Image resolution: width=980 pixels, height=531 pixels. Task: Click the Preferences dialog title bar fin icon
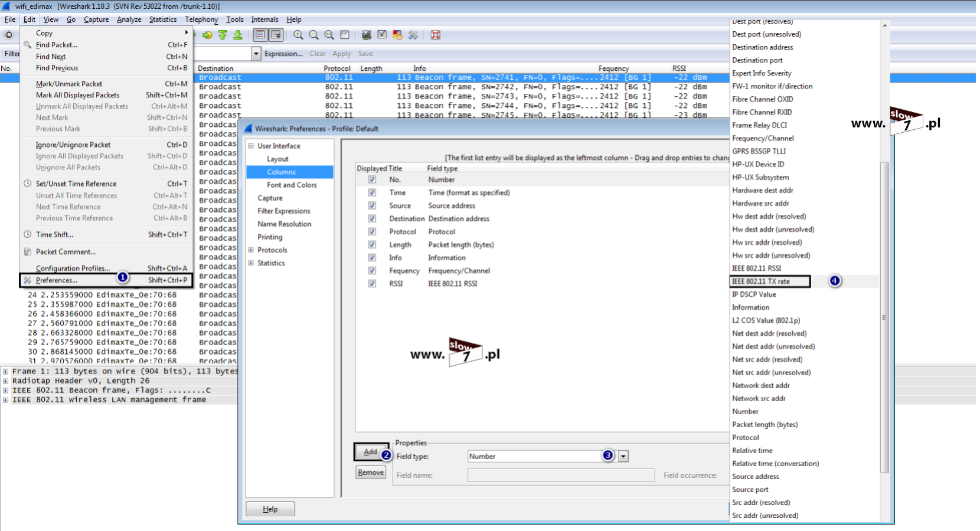[249, 128]
